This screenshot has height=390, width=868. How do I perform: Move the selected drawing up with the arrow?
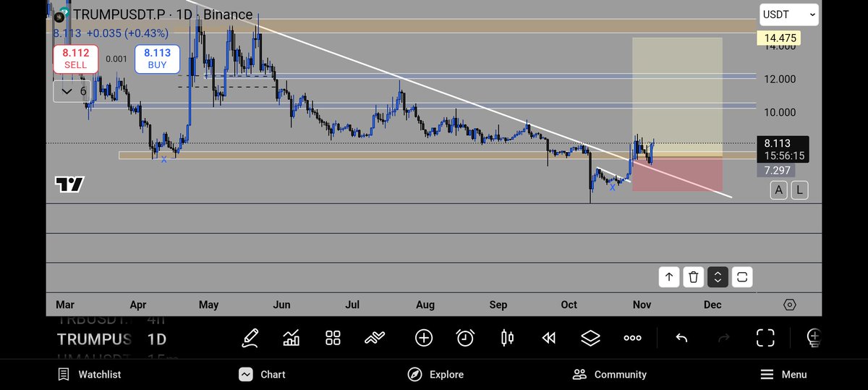pyautogui.click(x=669, y=276)
